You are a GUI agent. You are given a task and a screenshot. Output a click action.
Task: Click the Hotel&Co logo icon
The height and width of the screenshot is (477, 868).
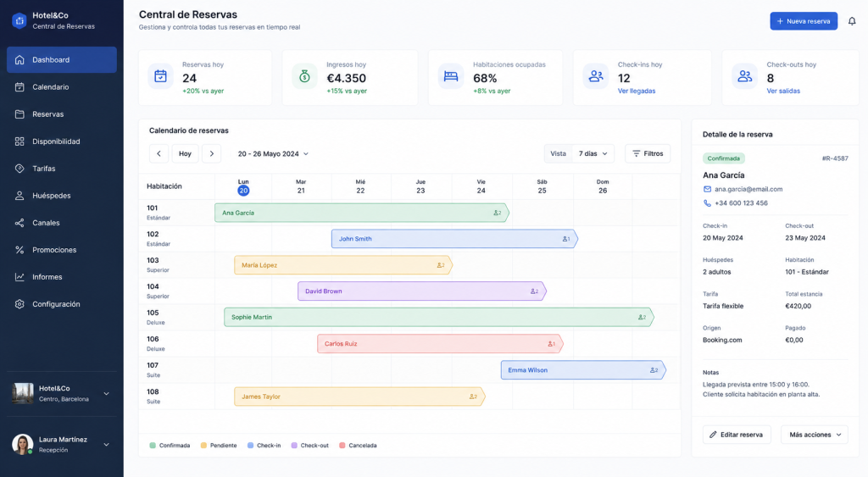tap(19, 20)
